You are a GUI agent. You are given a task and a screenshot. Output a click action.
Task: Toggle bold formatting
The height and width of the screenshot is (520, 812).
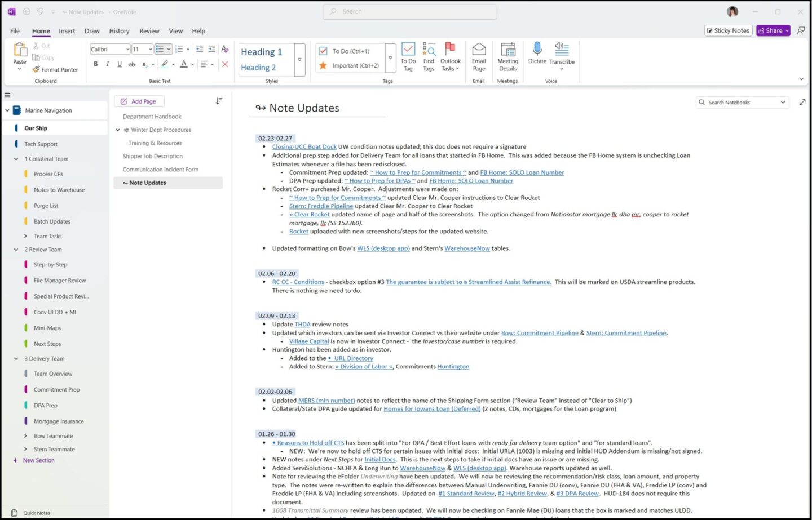point(96,64)
